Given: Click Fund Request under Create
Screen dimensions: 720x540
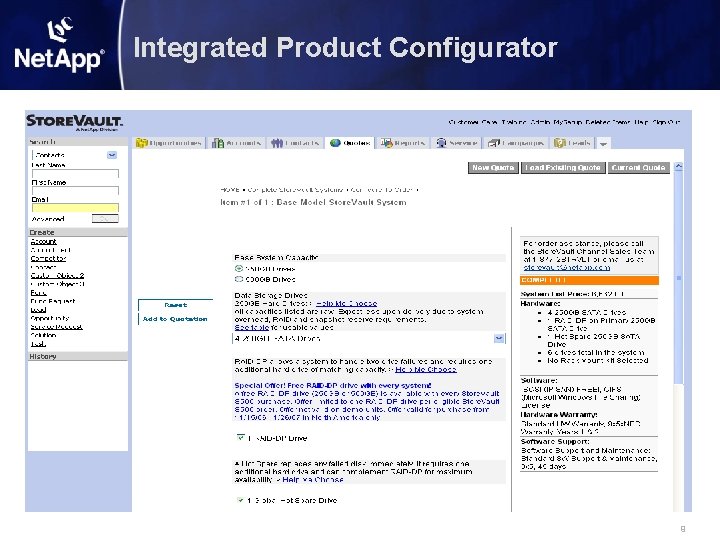Looking at the screenshot, I should tap(53, 301).
